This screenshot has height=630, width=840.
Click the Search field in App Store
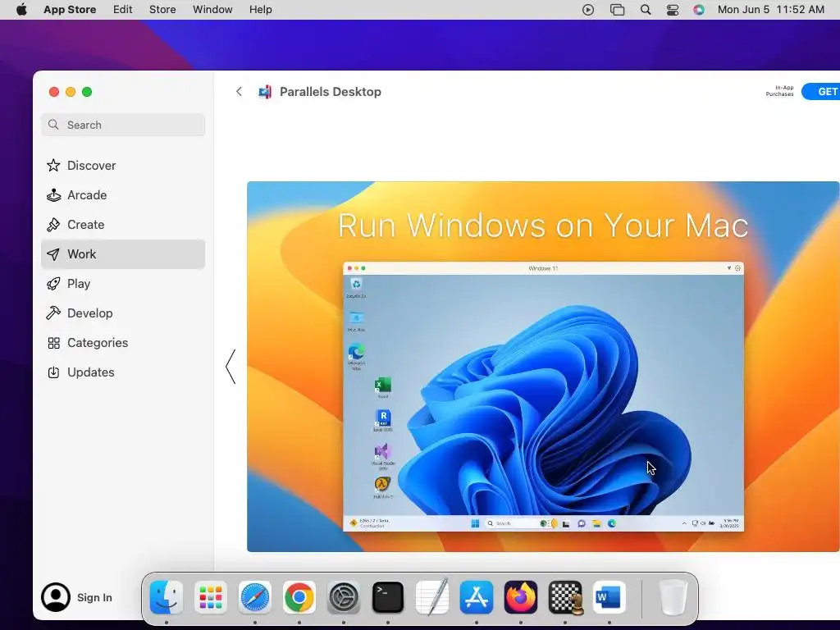[123, 125]
